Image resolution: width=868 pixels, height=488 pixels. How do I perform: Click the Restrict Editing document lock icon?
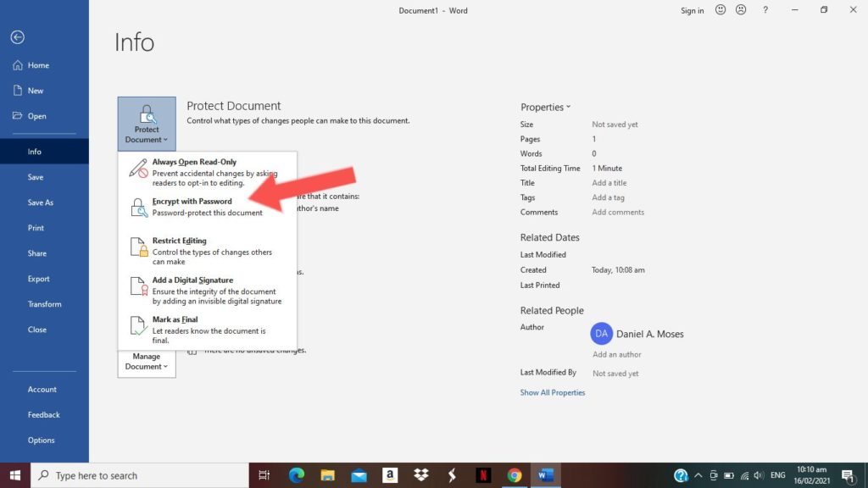[x=139, y=247]
